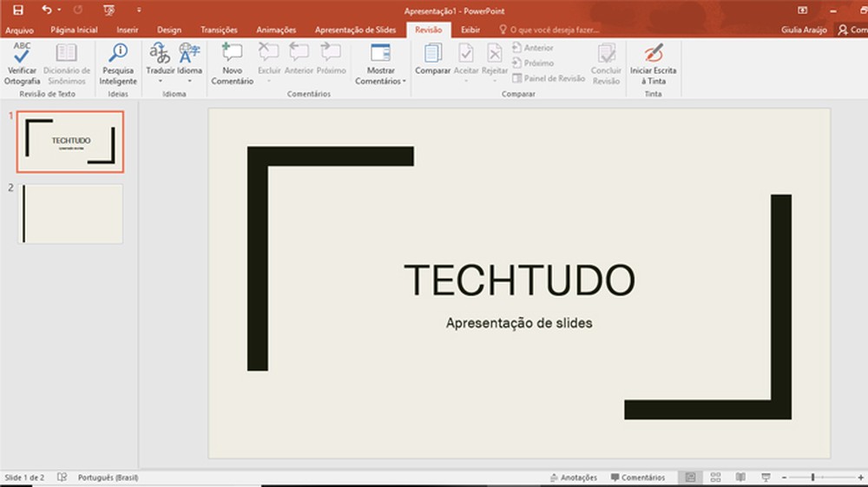This screenshot has width=868, height=487.
Task: Click zoom in plus button
Action: pos(860,477)
